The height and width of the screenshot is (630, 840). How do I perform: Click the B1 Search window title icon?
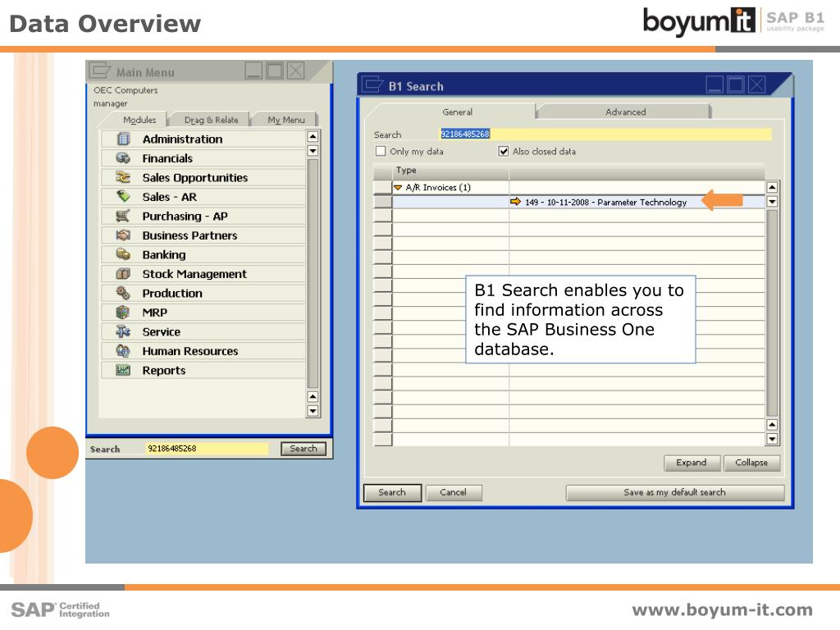372,84
